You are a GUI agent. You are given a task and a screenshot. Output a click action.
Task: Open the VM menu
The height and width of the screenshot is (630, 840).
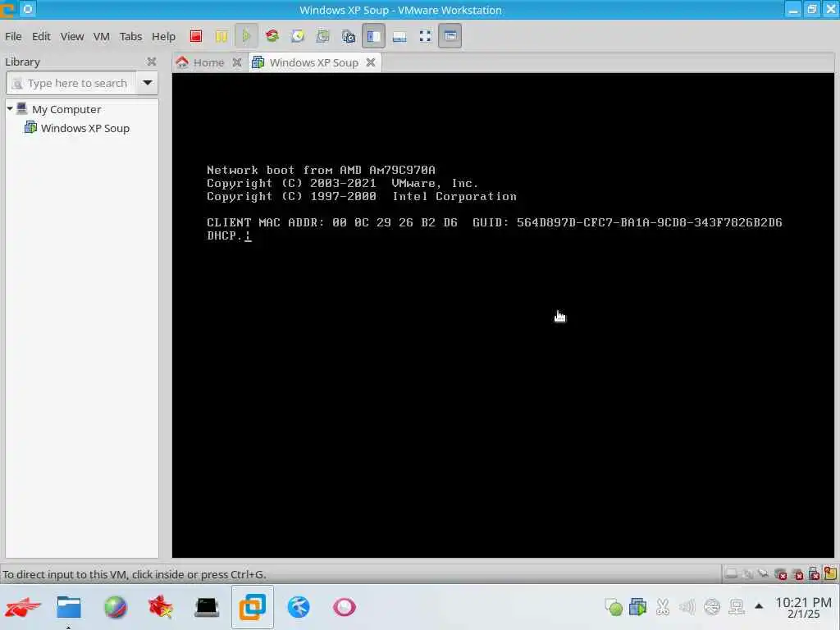click(101, 36)
